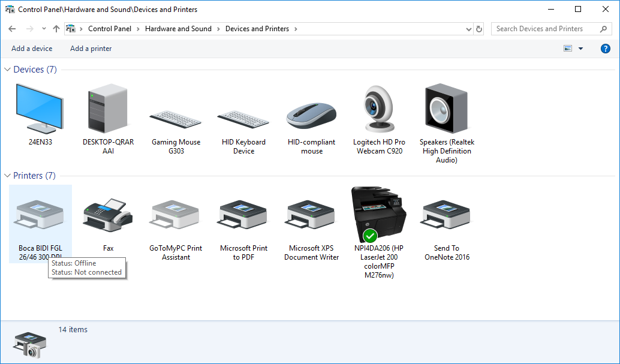
Task: Select the Fax machine icon
Action: coord(107,215)
